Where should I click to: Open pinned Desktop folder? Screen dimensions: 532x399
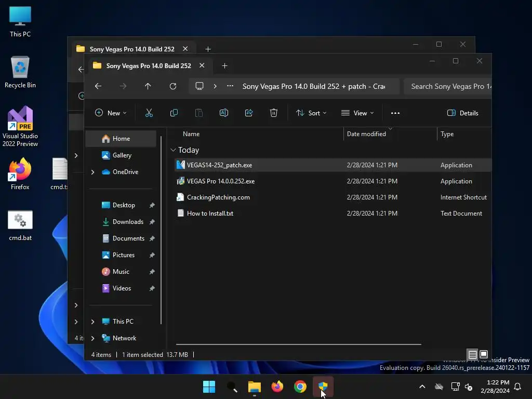pyautogui.click(x=121, y=205)
